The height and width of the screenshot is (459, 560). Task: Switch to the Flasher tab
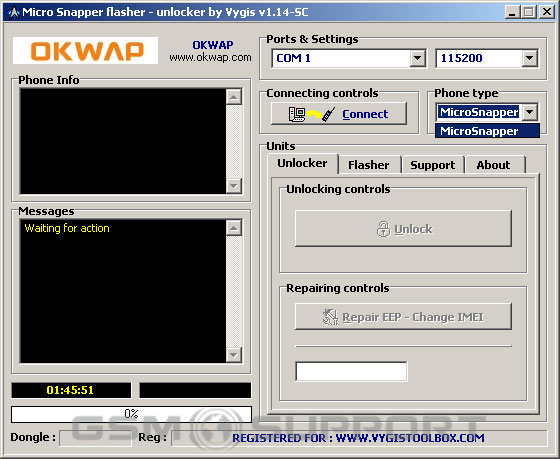[369, 165]
